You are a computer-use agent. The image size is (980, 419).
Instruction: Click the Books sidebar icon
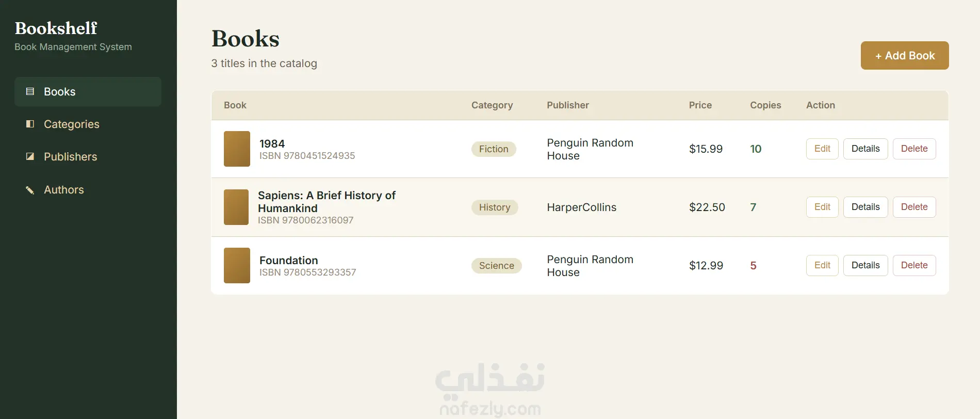[30, 91]
